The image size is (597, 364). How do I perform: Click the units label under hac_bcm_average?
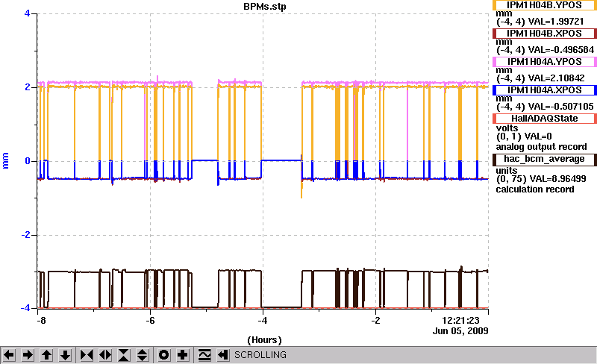pyautogui.click(x=507, y=171)
